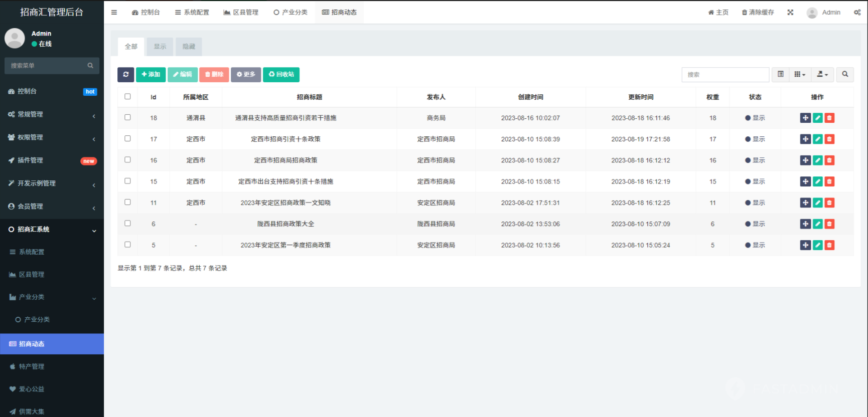Open the export data dropdown
The image size is (868, 417).
pos(822,74)
